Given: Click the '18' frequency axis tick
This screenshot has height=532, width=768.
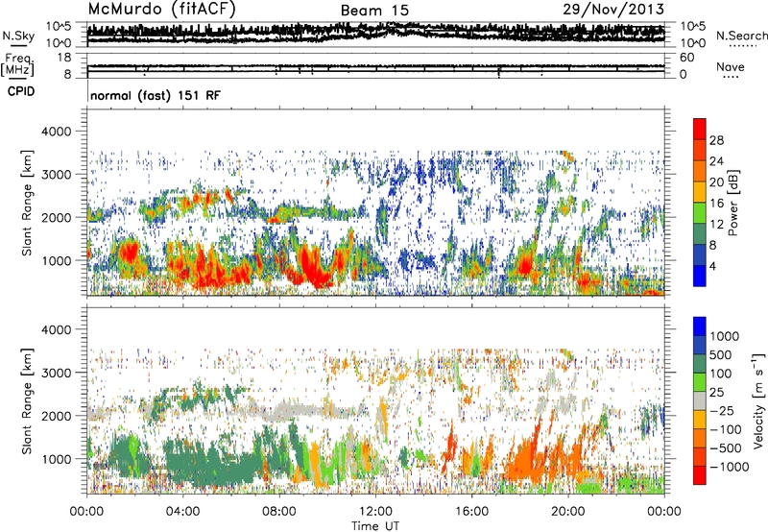Looking at the screenshot, I should (x=64, y=58).
